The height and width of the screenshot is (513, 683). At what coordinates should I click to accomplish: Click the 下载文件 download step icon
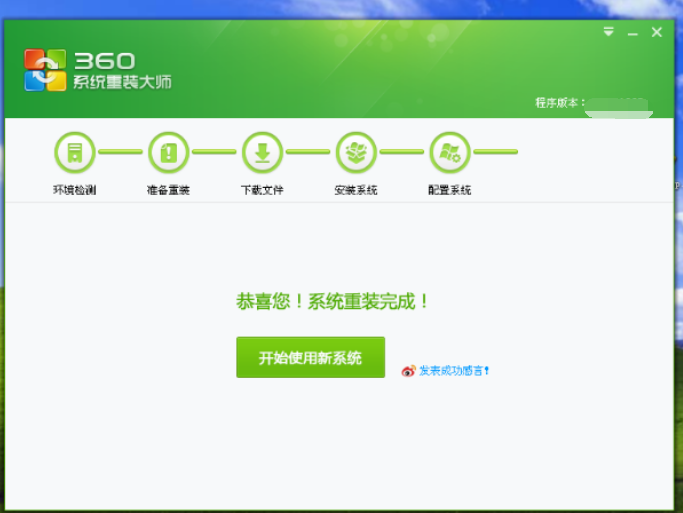[x=262, y=153]
